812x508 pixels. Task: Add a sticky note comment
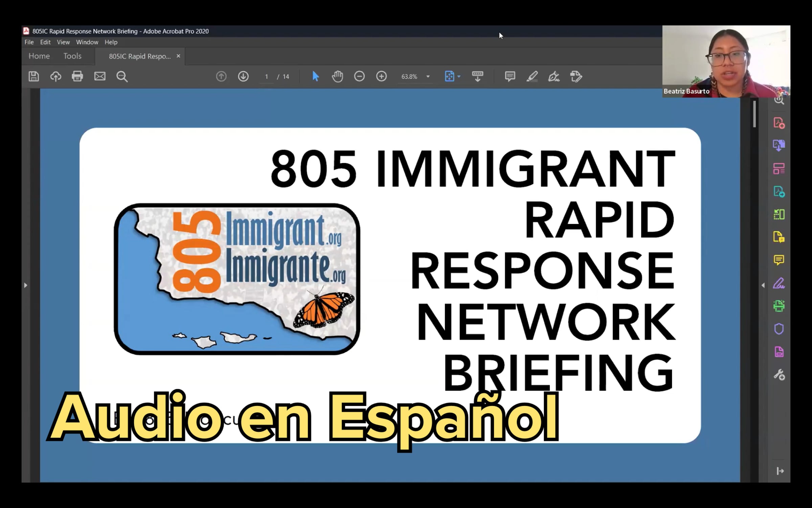tap(510, 76)
